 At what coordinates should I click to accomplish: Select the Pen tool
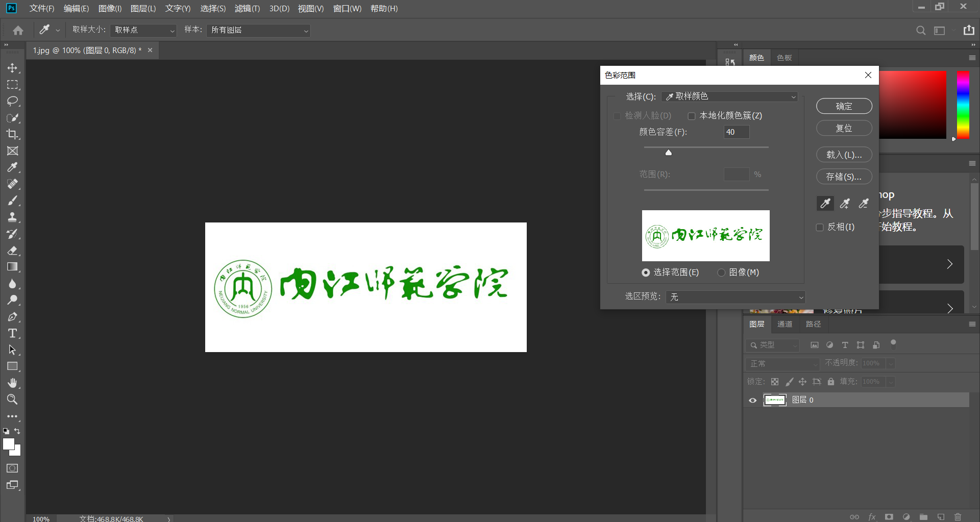coord(12,317)
